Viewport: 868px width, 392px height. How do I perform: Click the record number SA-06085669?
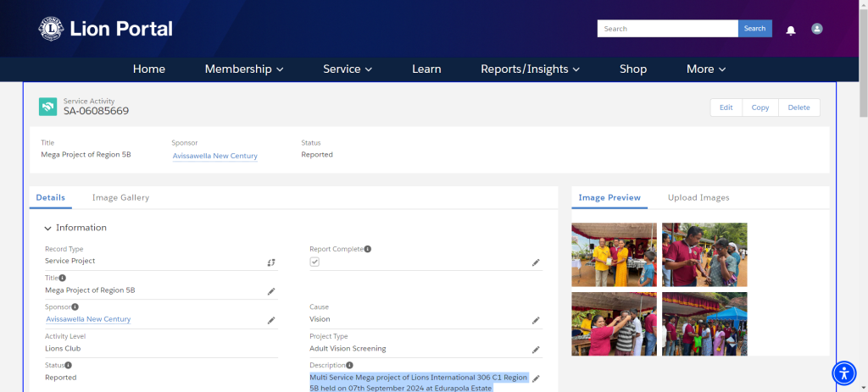tap(97, 111)
